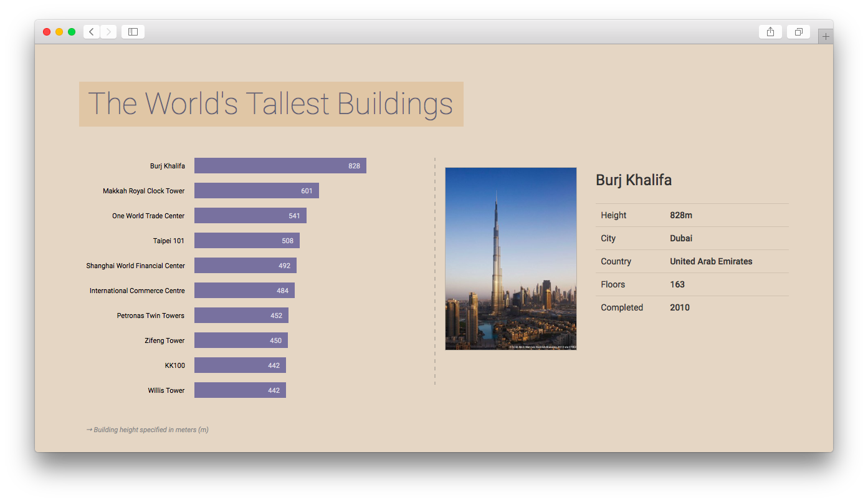
Task: Select the Taipei 101 bar showing 508
Action: click(247, 241)
